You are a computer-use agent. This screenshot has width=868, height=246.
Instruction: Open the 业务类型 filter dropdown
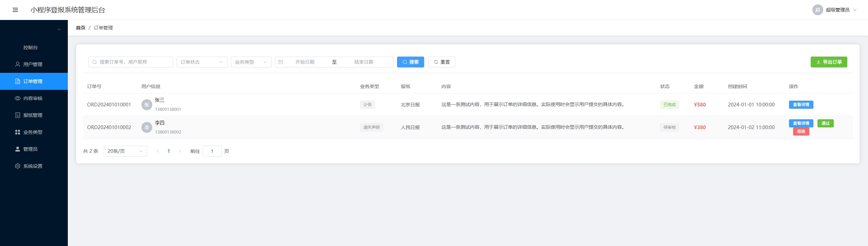pos(251,62)
